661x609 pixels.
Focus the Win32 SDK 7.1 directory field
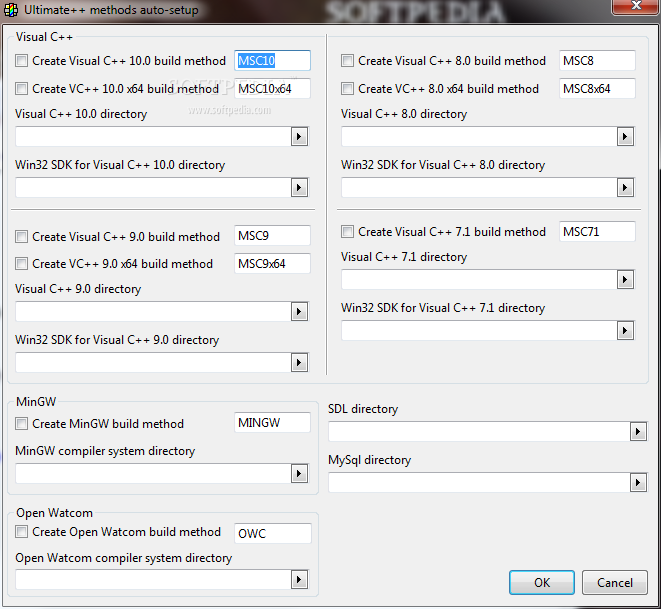[x=479, y=330]
